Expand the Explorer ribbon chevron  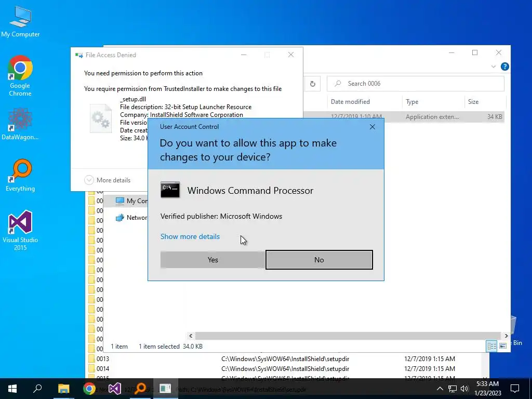[494, 66]
